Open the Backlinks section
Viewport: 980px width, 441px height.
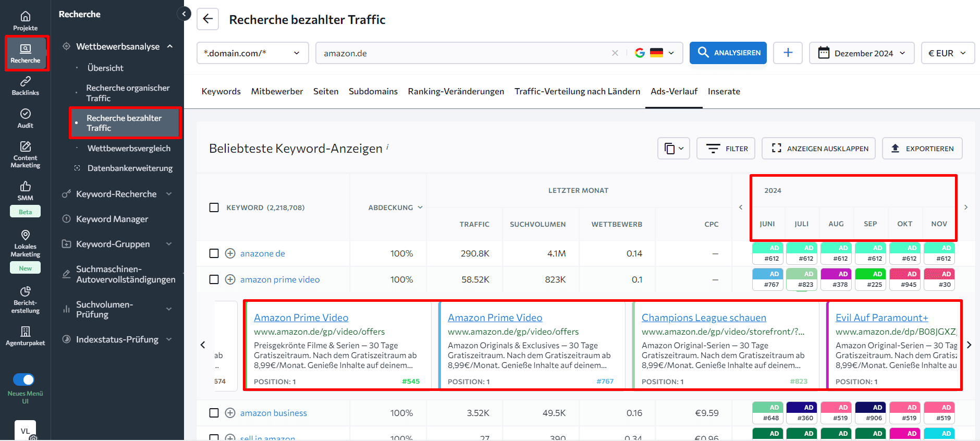tap(25, 86)
